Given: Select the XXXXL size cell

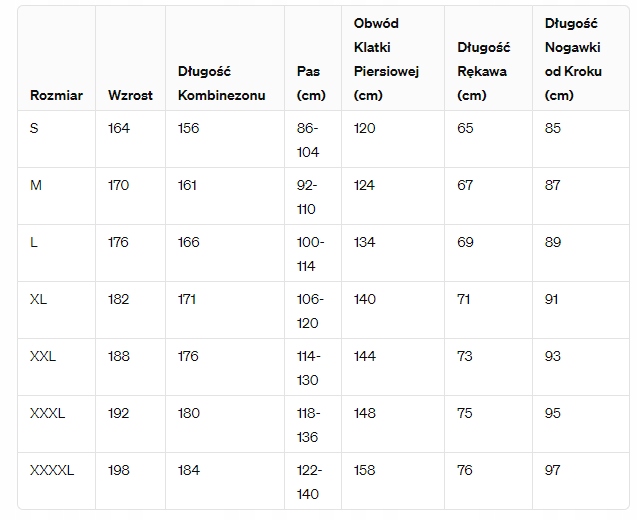Looking at the screenshot, I should click(52, 470).
